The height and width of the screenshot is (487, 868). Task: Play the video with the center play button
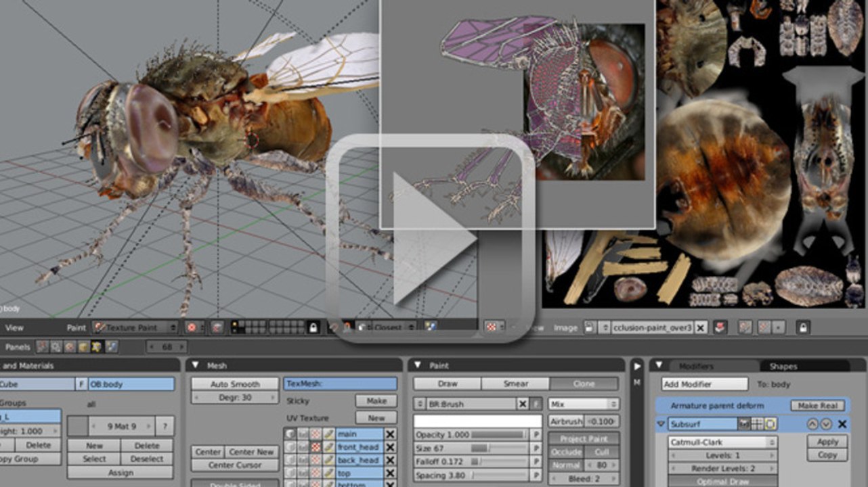click(431, 239)
